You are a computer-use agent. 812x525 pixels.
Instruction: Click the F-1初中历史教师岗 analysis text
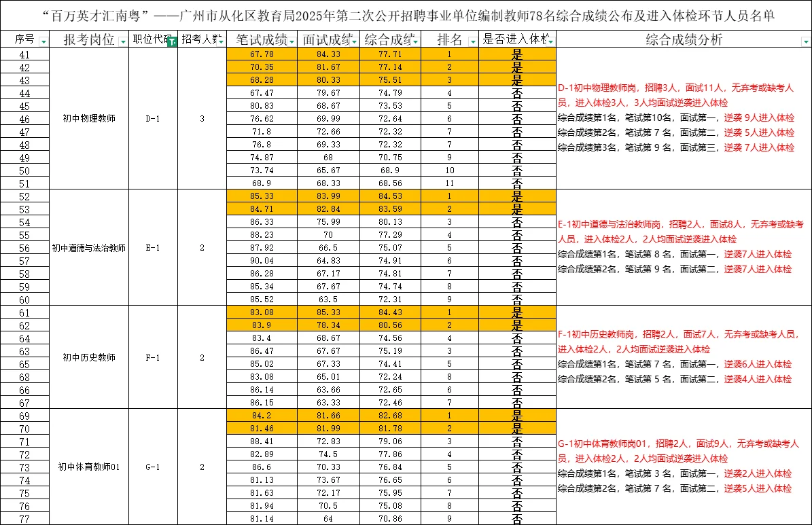click(x=678, y=342)
